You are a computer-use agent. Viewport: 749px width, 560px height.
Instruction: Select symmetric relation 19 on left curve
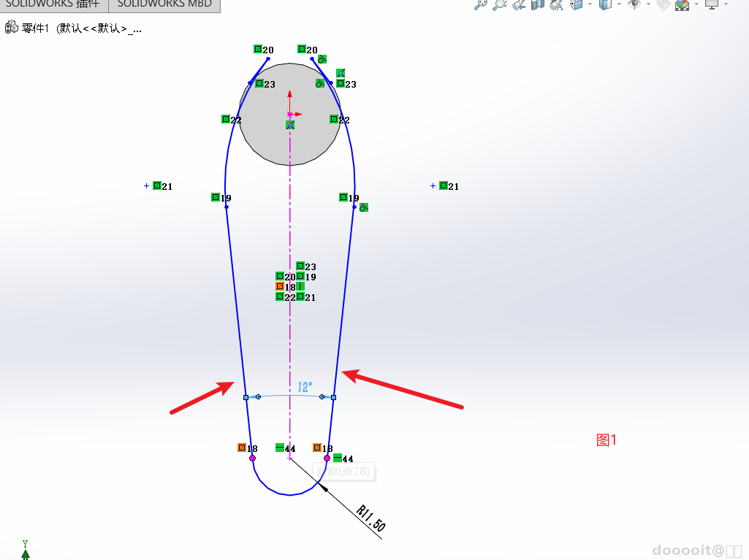point(216,197)
